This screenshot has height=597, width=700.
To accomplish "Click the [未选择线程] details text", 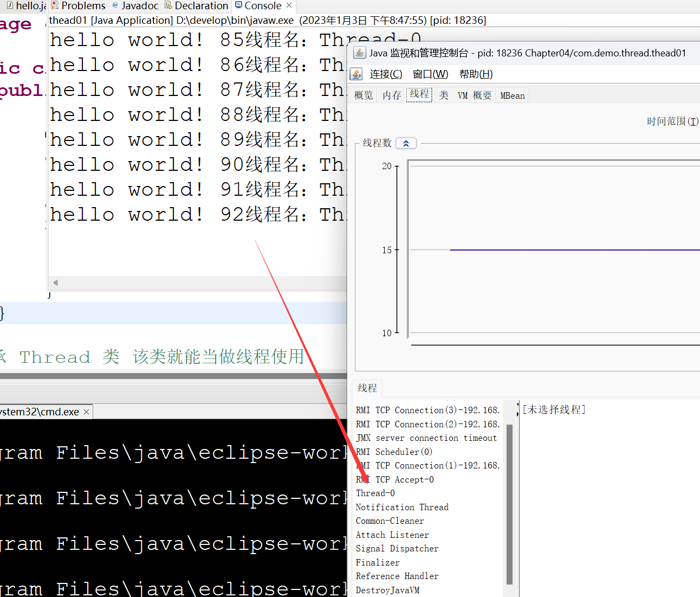I will click(554, 409).
